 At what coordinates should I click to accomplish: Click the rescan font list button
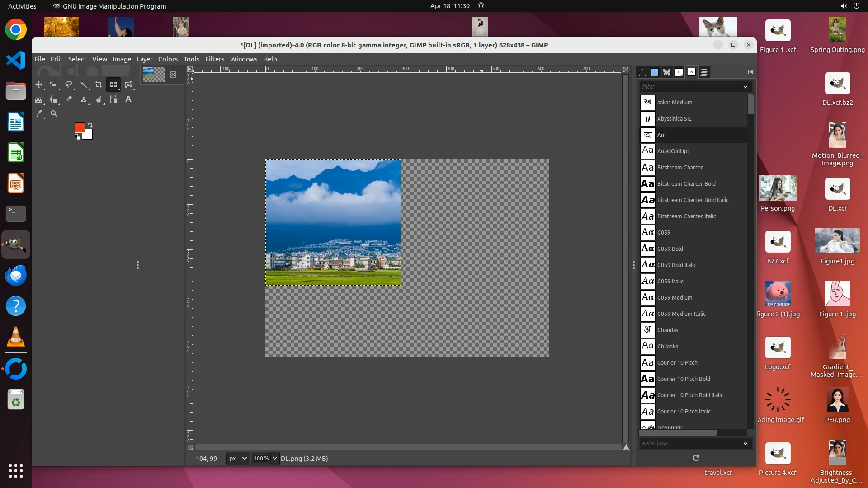point(696,458)
